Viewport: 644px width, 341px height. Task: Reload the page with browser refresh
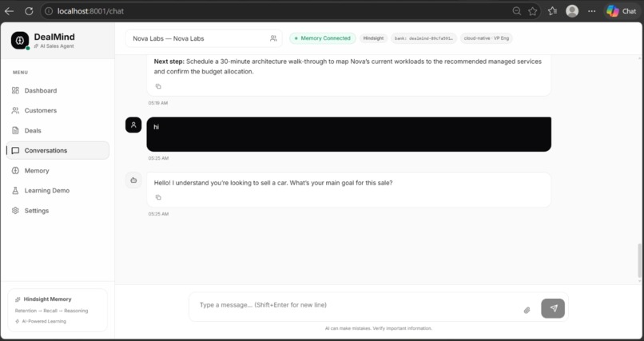pos(29,11)
